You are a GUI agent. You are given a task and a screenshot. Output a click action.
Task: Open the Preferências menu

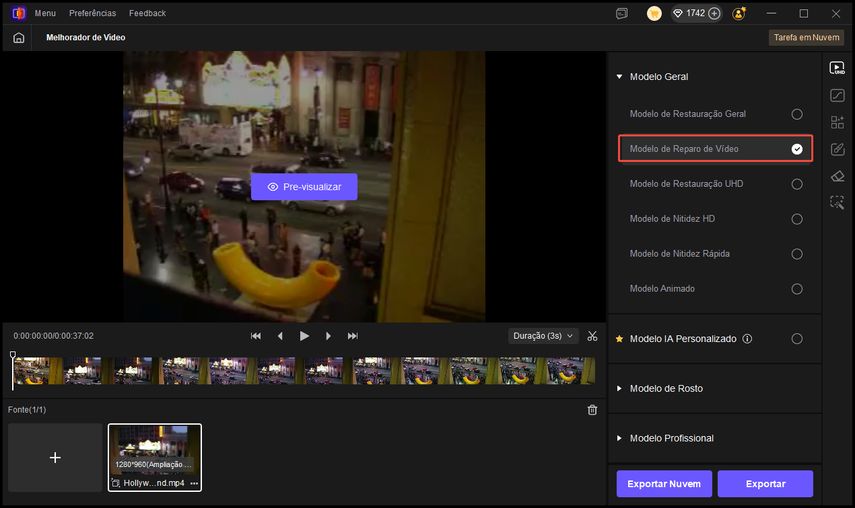(92, 13)
